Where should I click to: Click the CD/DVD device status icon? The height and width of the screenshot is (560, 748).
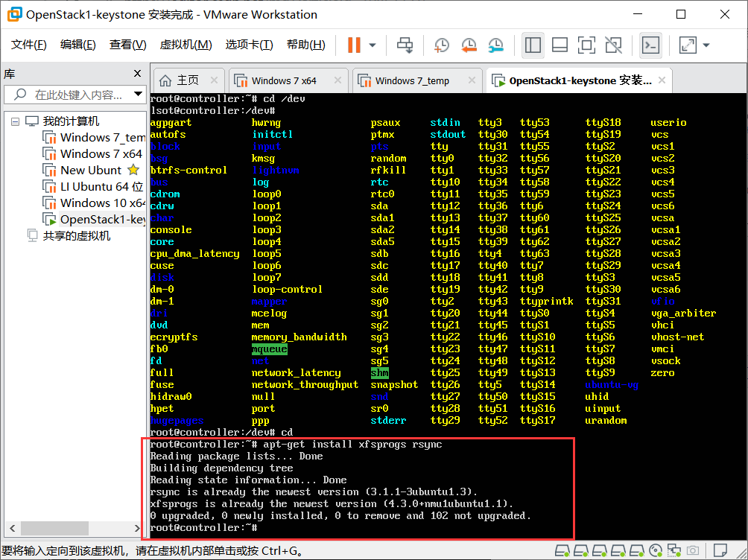[656, 551]
